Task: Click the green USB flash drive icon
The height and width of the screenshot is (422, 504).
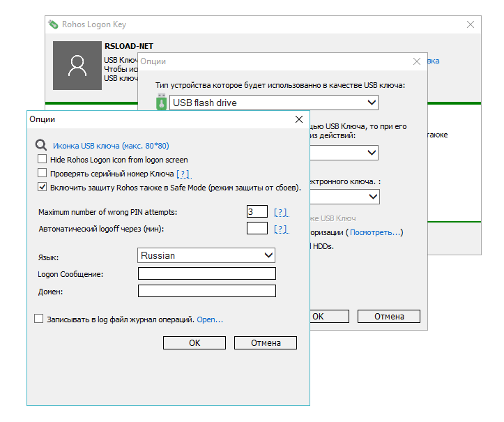Action: tap(161, 102)
